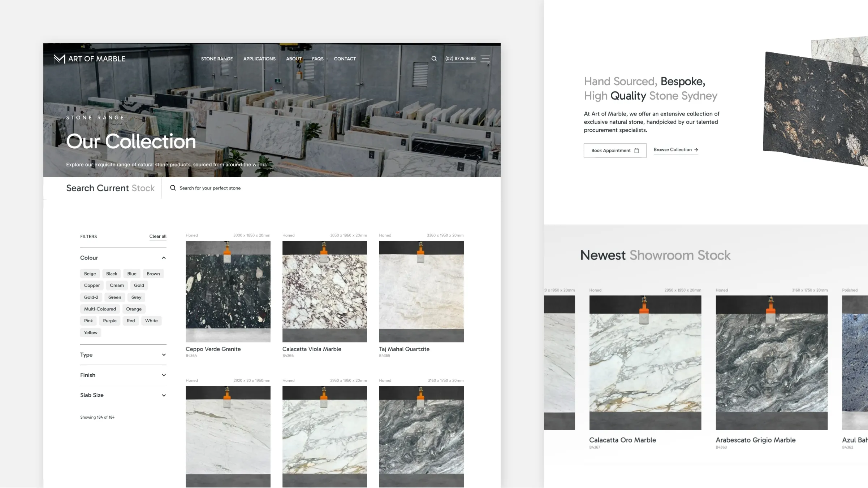Open the Applications menu item
This screenshot has height=488, width=868.
pos(259,58)
